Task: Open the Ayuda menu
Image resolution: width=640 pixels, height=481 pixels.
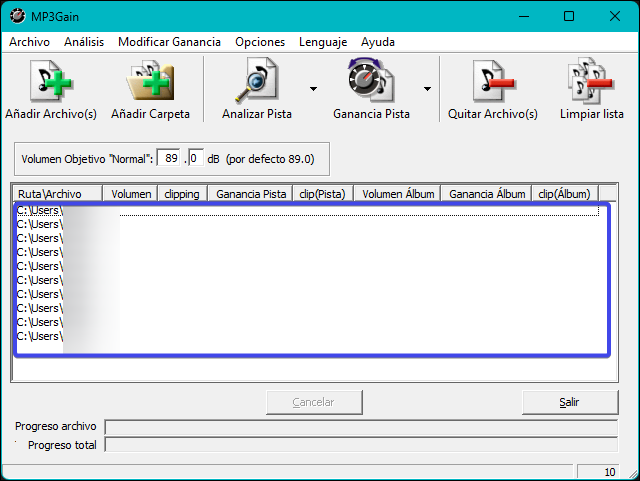Action: pyautogui.click(x=378, y=42)
